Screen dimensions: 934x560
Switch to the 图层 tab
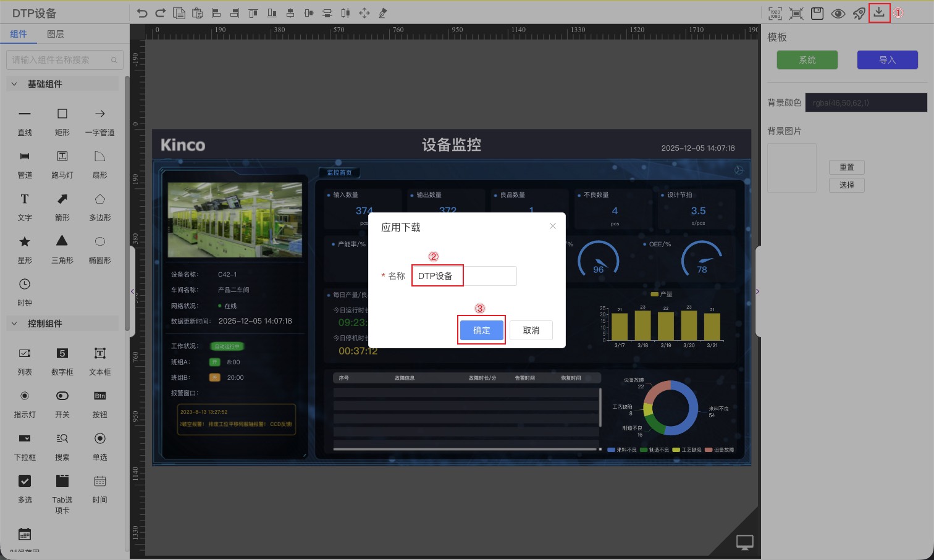pyautogui.click(x=56, y=34)
